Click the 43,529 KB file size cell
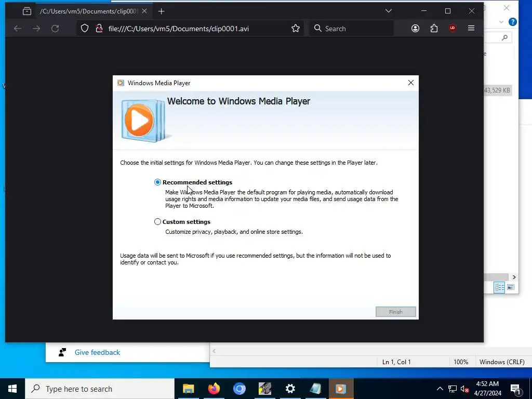This screenshot has height=399, width=532. [x=497, y=90]
